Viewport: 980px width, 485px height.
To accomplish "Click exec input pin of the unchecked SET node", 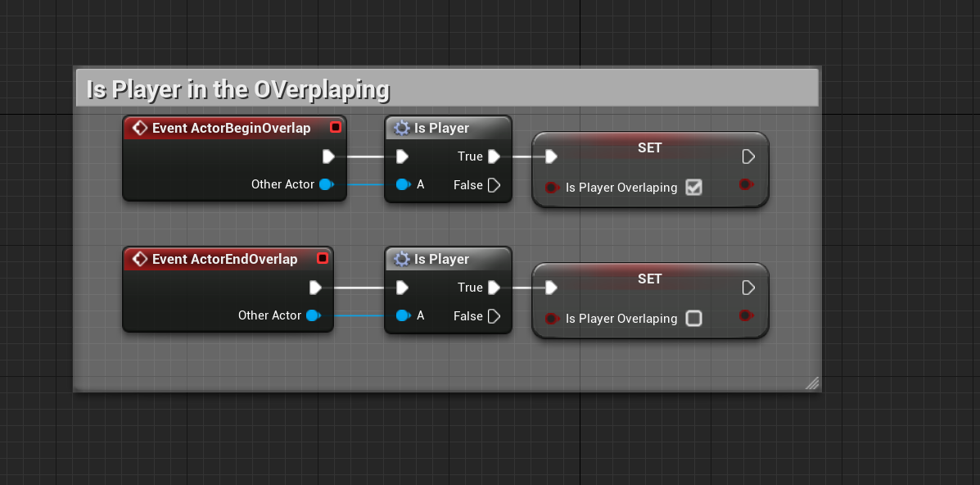I will (551, 288).
